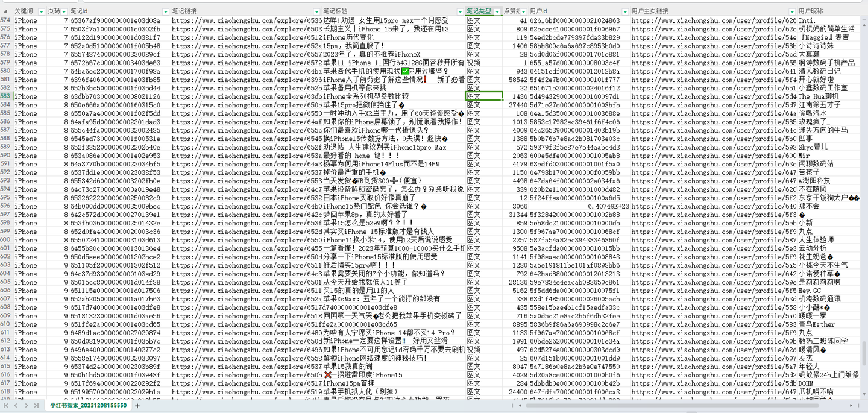Select the user id cell 5d494329000000160097d1
The height and width of the screenshot is (413, 868).
(x=579, y=96)
